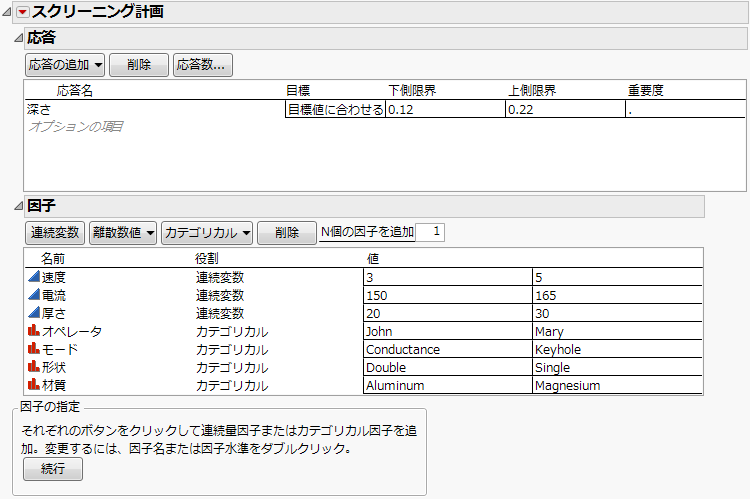
Task: Select the 下側限界 cell showing 0.12
Action: 444,110
